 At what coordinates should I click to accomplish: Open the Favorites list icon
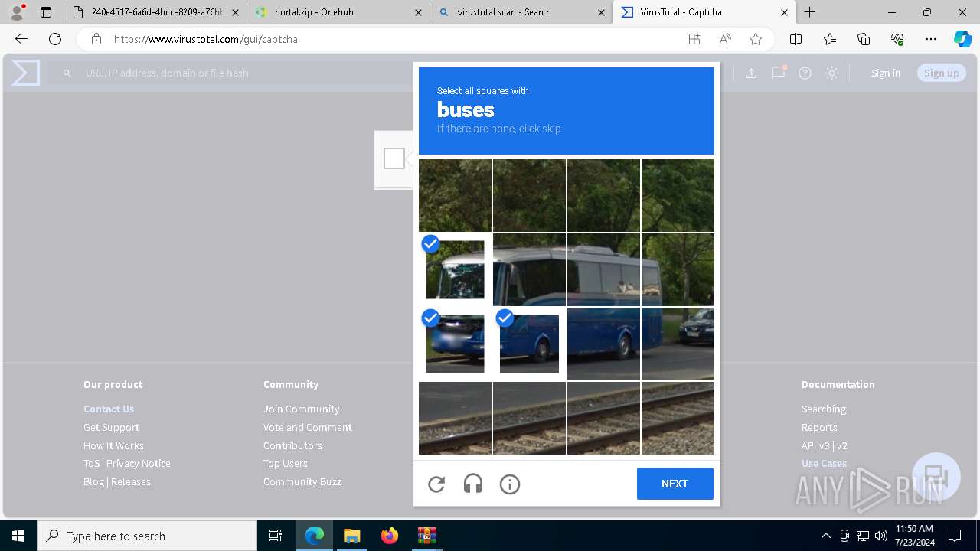click(830, 39)
